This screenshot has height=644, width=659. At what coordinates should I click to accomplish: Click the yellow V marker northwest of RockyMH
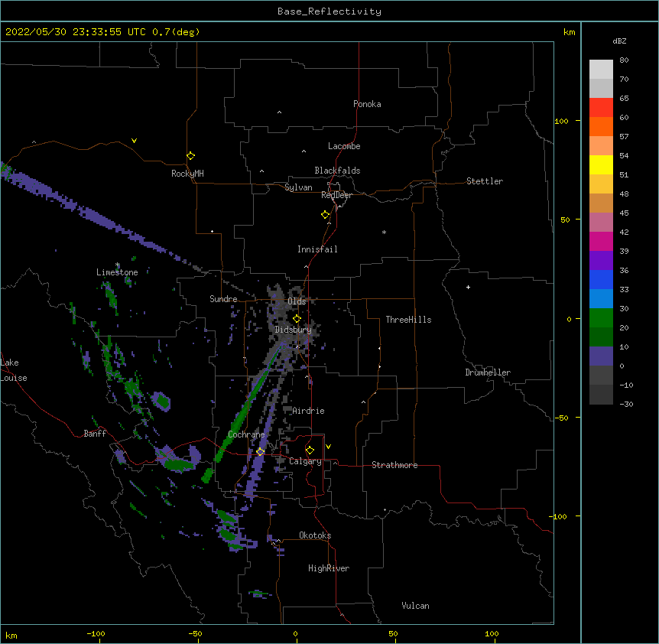134,141
